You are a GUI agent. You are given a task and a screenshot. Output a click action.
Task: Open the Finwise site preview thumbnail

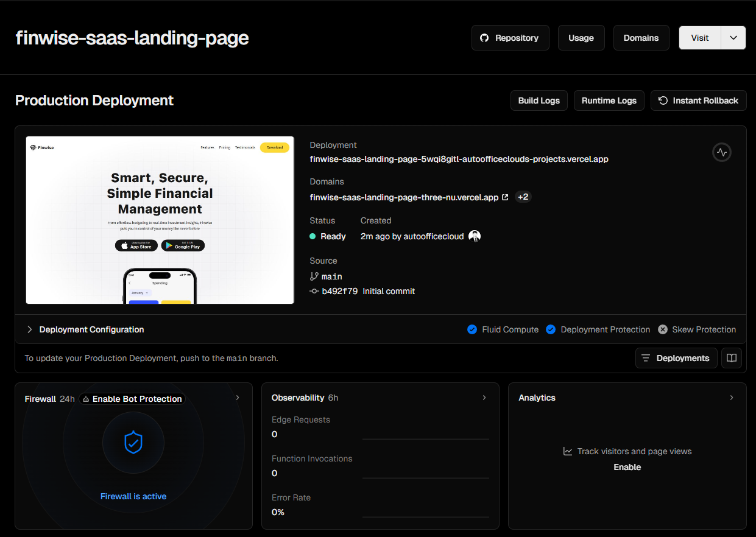coord(160,220)
